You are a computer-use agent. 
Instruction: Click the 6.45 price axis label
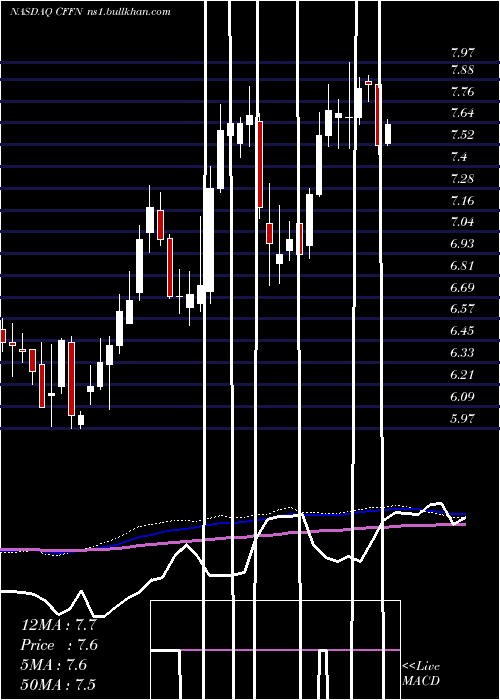[x=462, y=331]
